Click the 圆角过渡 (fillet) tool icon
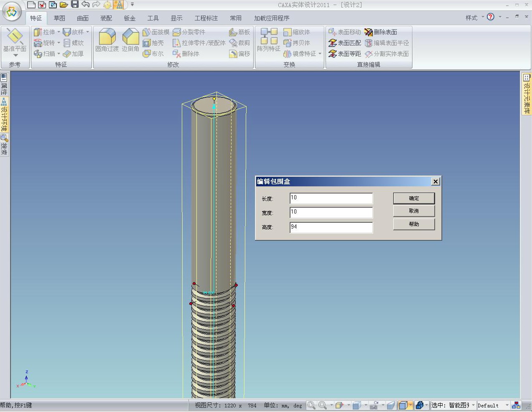532x412 pixels. (x=107, y=37)
